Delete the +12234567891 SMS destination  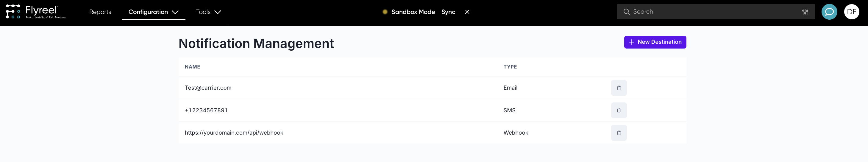(619, 110)
